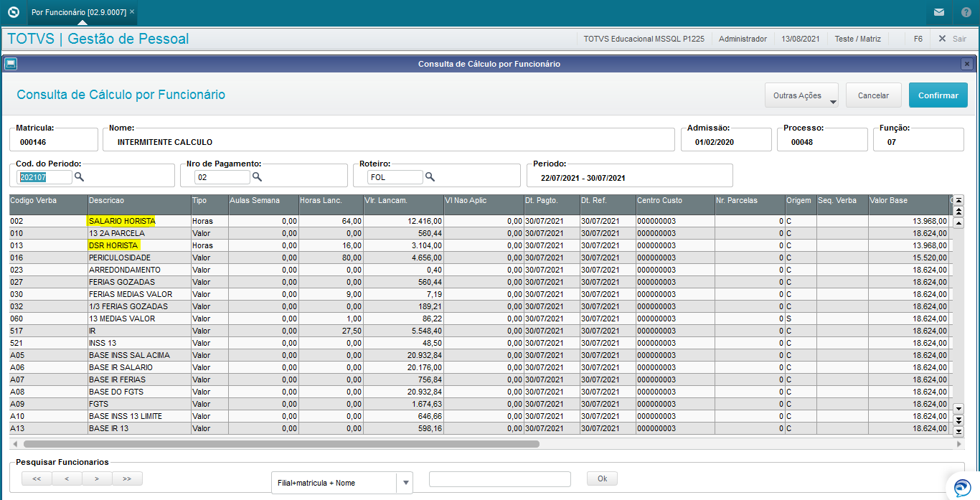Image resolution: width=980 pixels, height=500 pixels.
Task: Go to next employee with > button
Action: 97,478
